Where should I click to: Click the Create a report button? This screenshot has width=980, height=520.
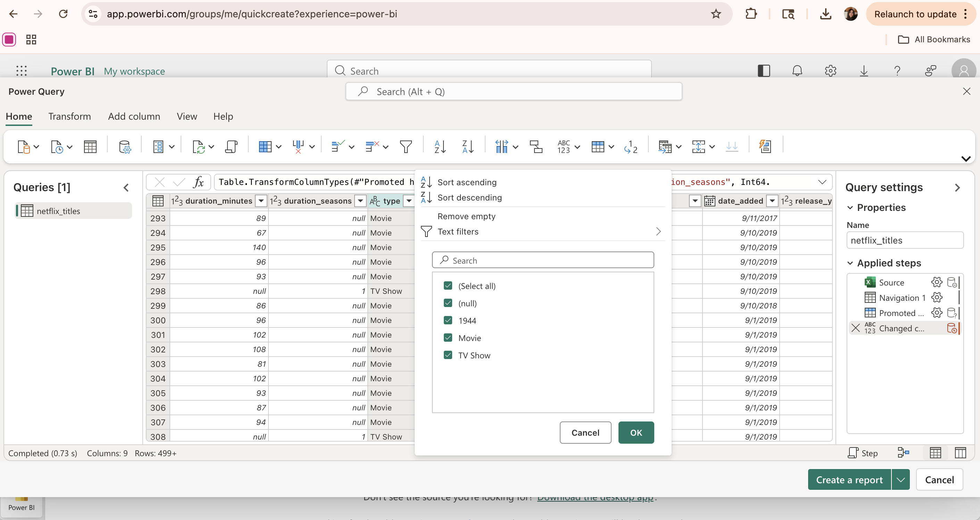point(849,480)
